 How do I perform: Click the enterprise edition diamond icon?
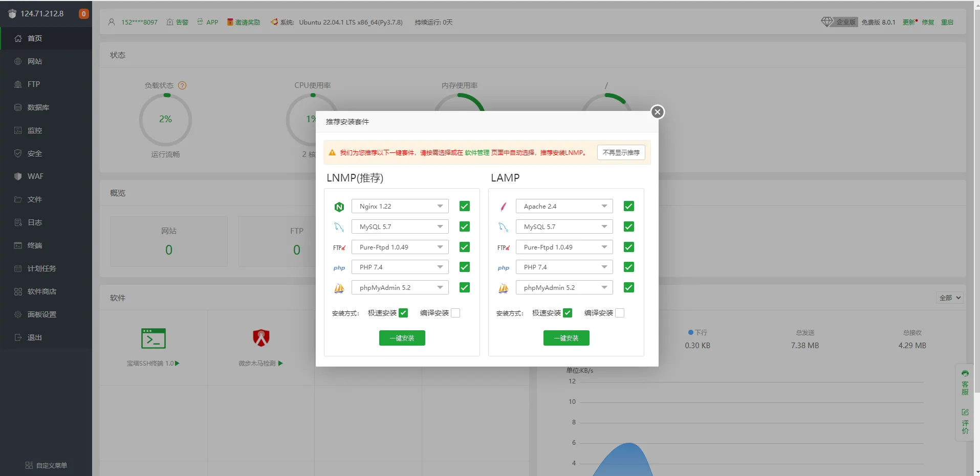pos(826,22)
